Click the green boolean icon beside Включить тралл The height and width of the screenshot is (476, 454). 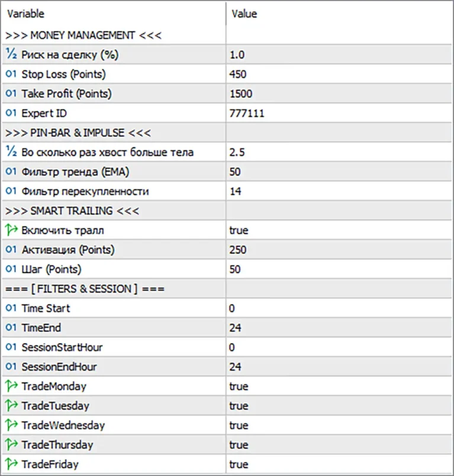click(12, 230)
